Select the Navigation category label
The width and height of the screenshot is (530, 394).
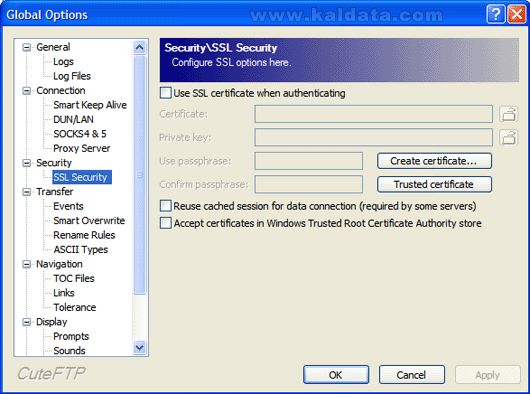point(59,264)
